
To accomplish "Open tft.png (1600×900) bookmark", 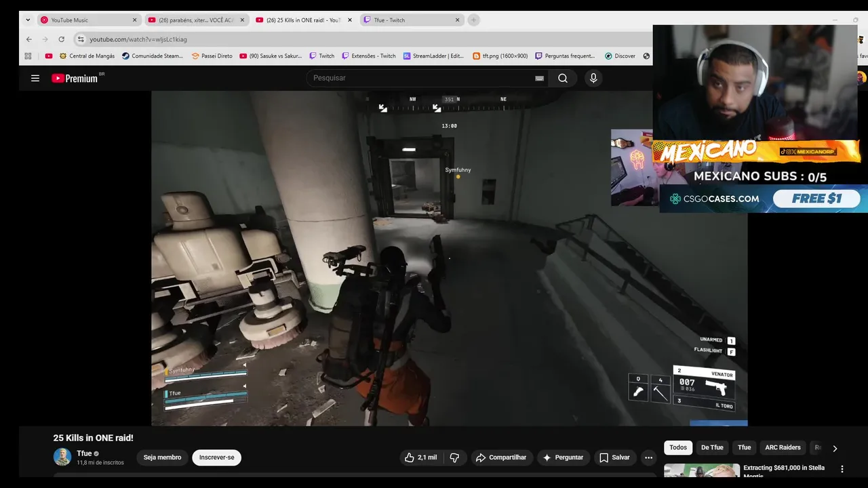I will point(500,56).
